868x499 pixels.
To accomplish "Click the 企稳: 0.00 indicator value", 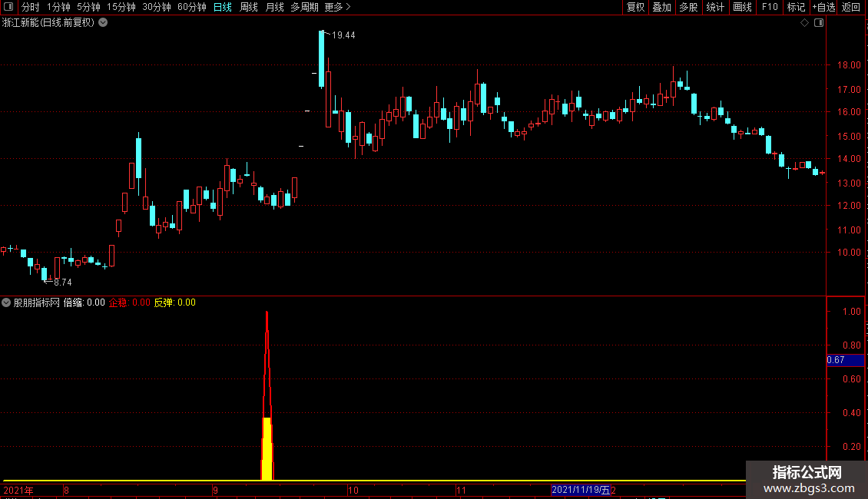I will pos(130,302).
